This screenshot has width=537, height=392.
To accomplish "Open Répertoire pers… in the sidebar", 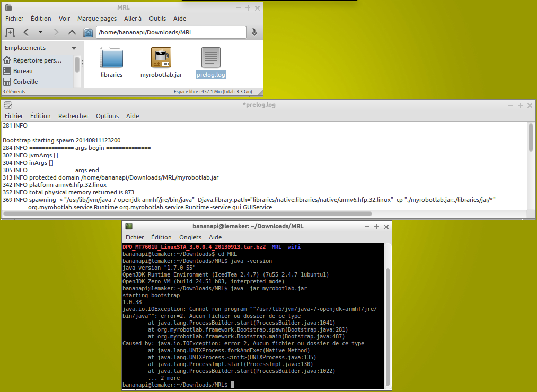I will pyautogui.click(x=37, y=60).
